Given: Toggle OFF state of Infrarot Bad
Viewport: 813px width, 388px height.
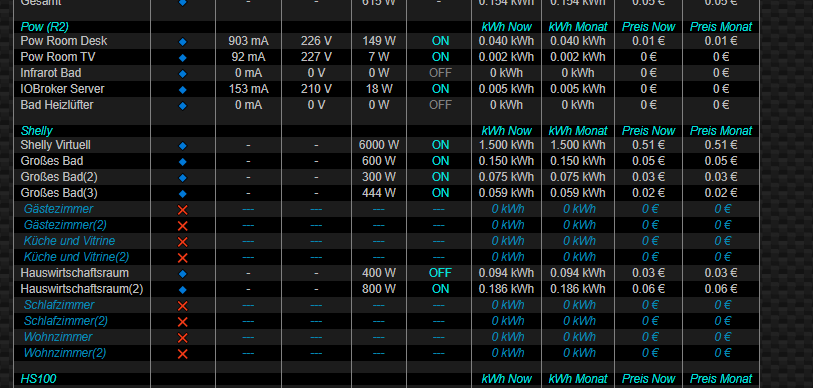Looking at the screenshot, I should tap(440, 73).
